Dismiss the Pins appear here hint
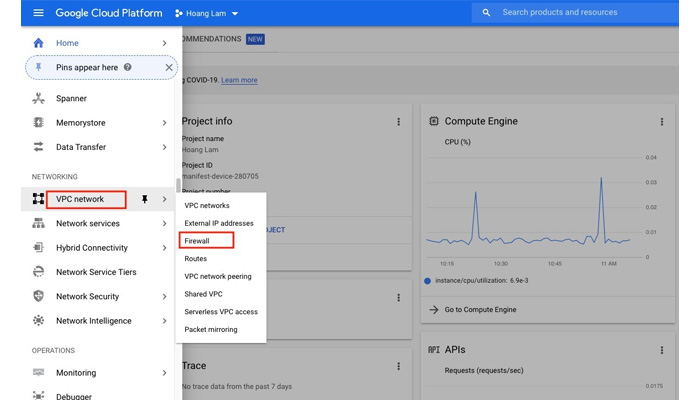700x400 pixels. point(169,67)
